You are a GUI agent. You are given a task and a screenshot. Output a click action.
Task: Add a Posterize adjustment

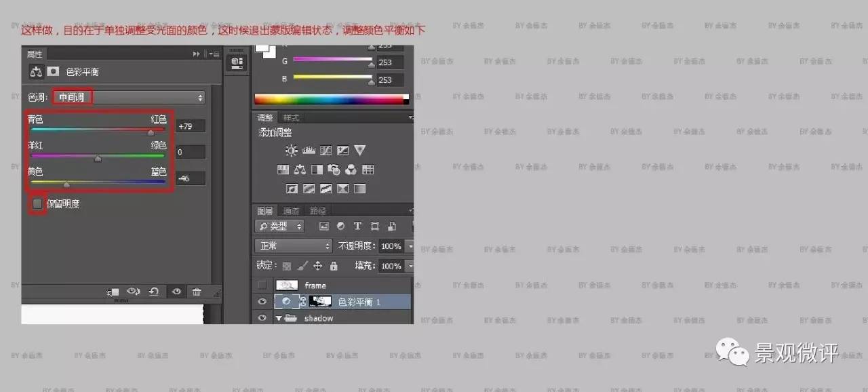309,189
